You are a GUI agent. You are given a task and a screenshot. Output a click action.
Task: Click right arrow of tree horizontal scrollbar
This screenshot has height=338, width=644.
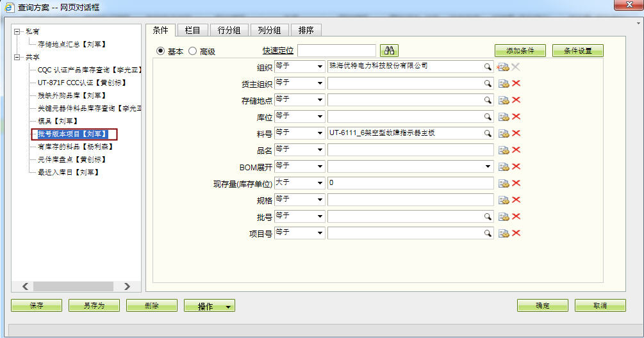[x=128, y=286]
